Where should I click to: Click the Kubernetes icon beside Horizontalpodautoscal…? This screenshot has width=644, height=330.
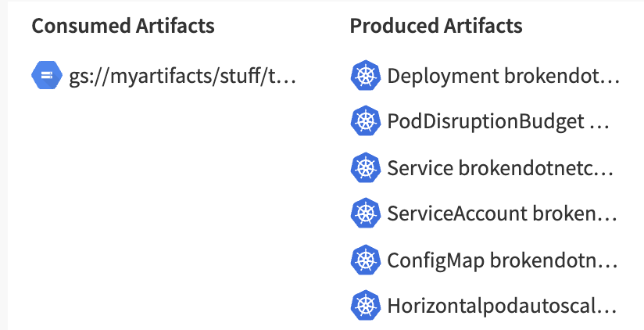tap(366, 305)
